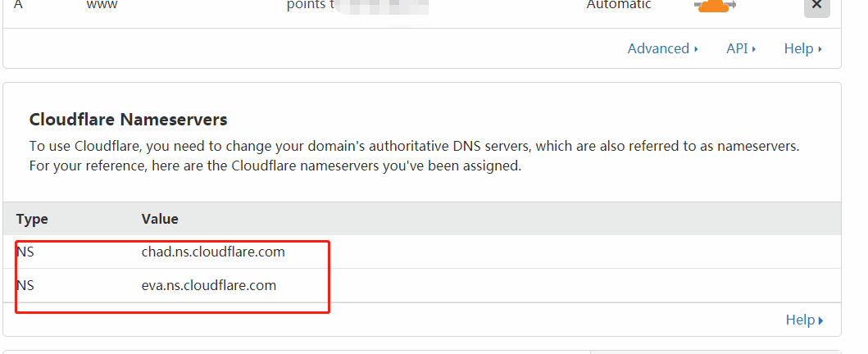Select the chad.ns.cloudflare.com nameserver value
This screenshot has width=868, height=354.
pos(213,252)
